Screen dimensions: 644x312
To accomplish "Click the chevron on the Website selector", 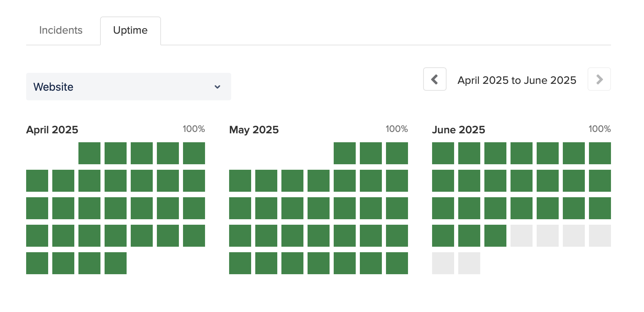I will pyautogui.click(x=217, y=87).
